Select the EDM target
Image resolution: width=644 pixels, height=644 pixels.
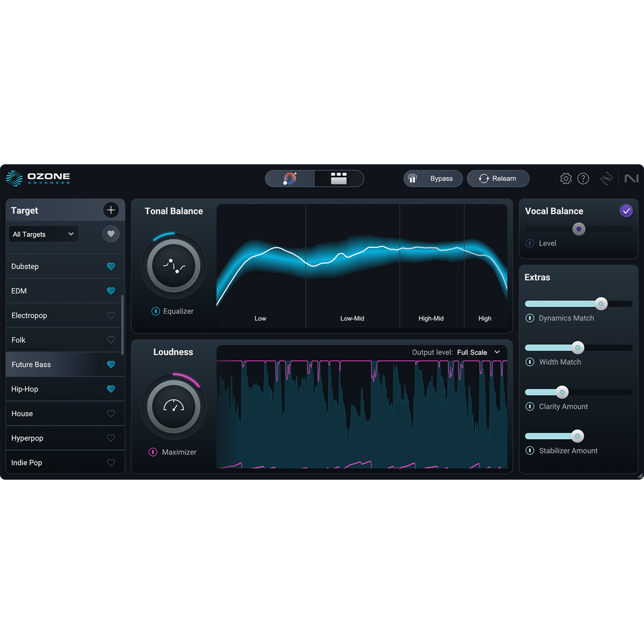click(x=65, y=291)
